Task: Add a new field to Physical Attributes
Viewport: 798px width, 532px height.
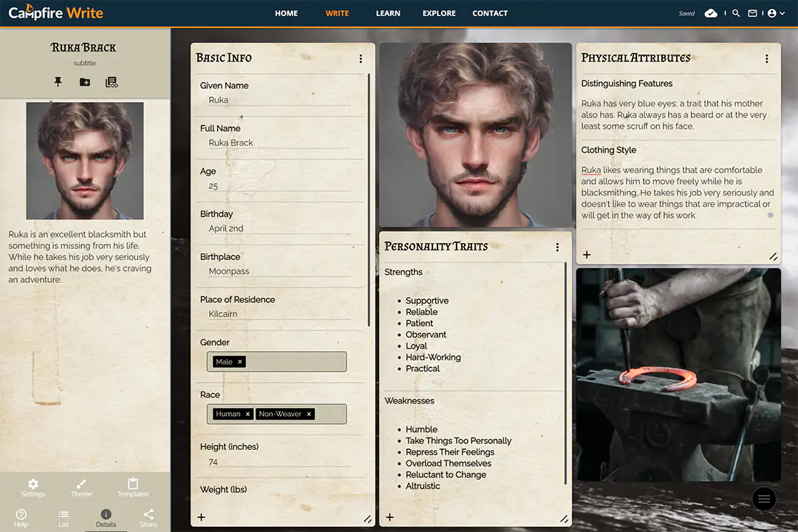Action: tap(587, 255)
